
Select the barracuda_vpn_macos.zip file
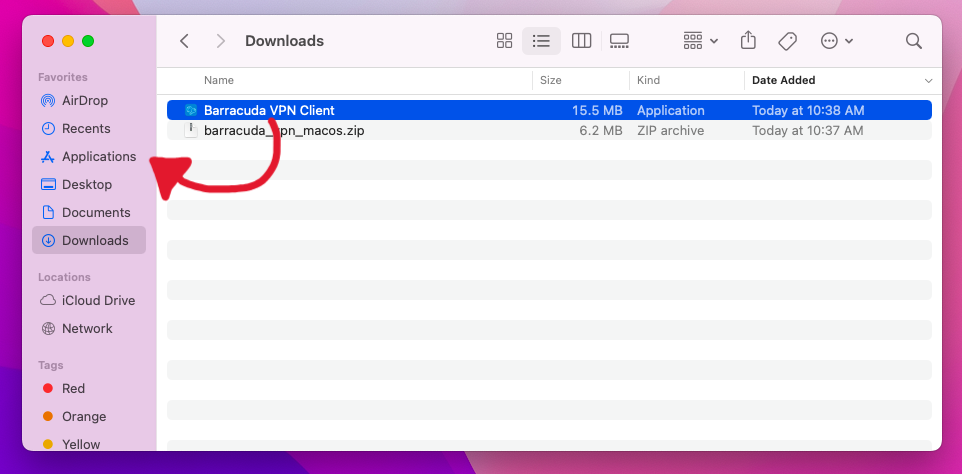coord(549,131)
